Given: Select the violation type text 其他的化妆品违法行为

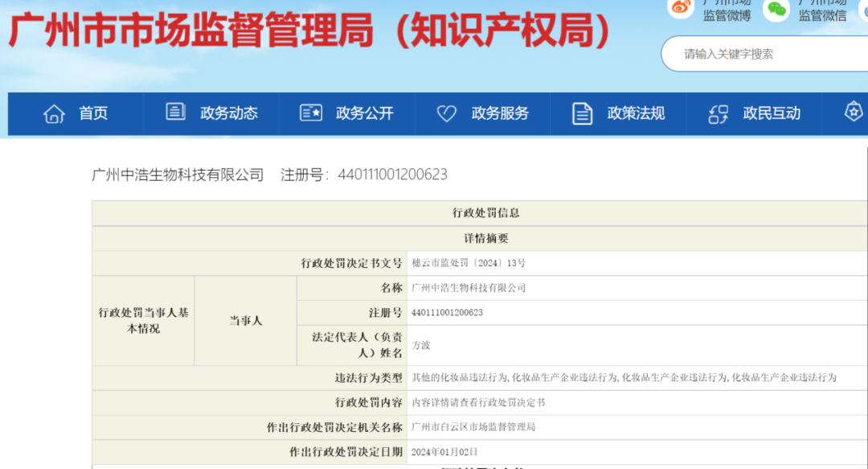Looking at the screenshot, I should tap(460, 377).
